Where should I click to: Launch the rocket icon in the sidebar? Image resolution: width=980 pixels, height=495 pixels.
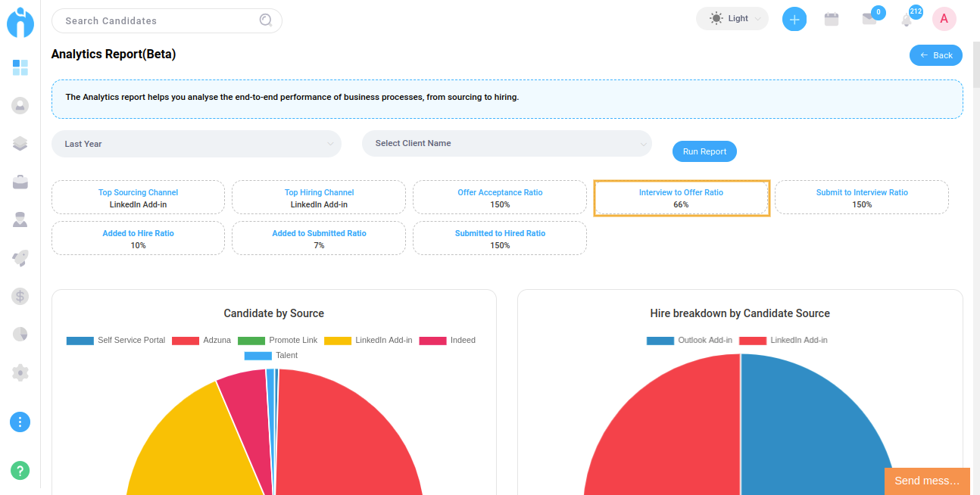pos(20,258)
